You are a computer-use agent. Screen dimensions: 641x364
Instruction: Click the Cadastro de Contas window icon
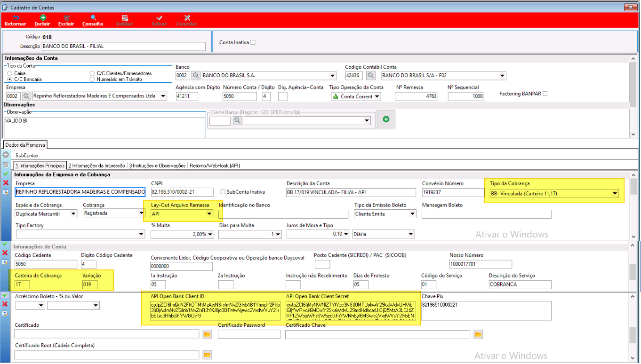(x=5, y=8)
